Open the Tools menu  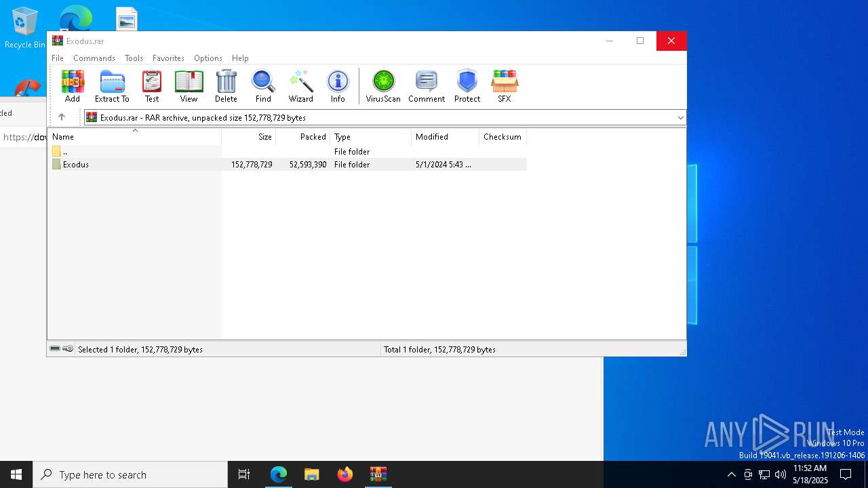click(x=134, y=58)
